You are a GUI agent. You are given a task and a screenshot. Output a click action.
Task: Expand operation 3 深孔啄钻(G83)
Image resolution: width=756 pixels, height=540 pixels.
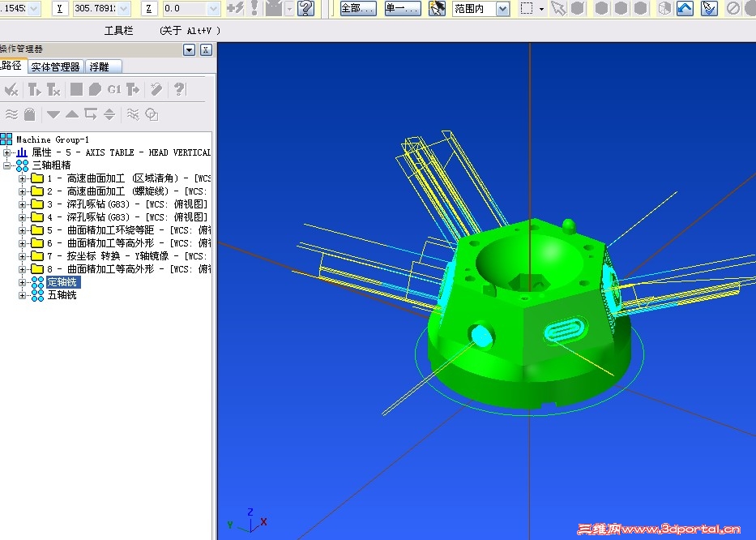(x=22, y=204)
